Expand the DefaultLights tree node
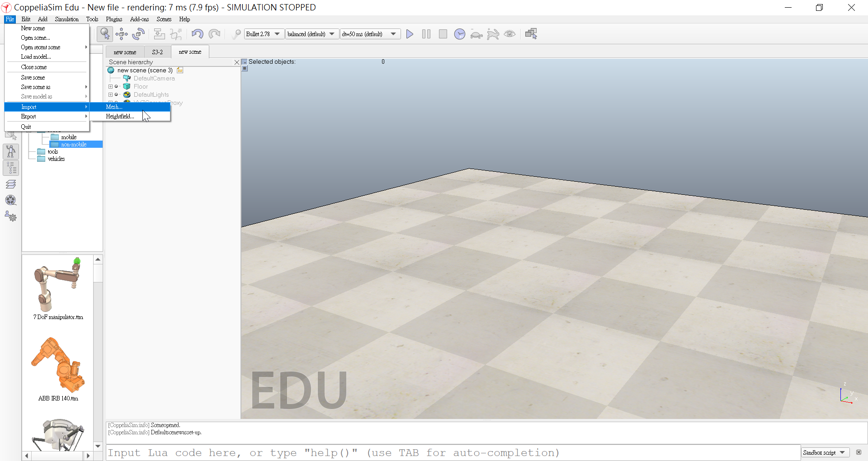The height and width of the screenshot is (461, 868). coord(110,94)
